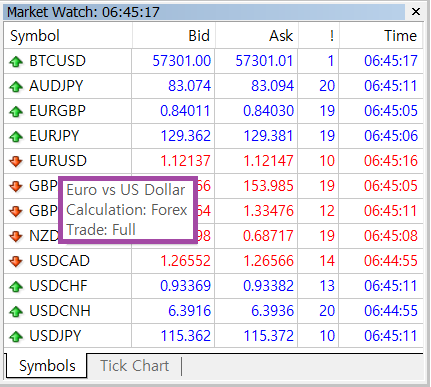Click the green arrow next to USDJPY
Image resolution: width=431 pixels, height=387 pixels.
pyautogui.click(x=16, y=336)
